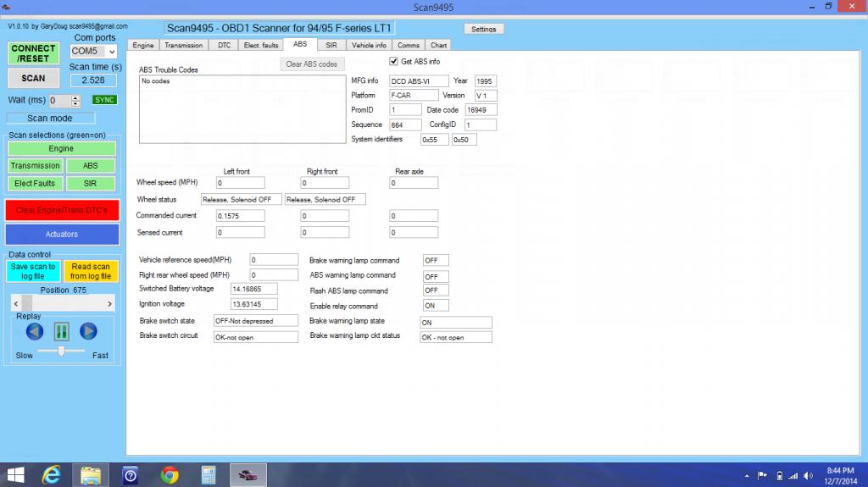868x487 pixels.
Task: Rewind replay with the back arrow
Action: 34,331
